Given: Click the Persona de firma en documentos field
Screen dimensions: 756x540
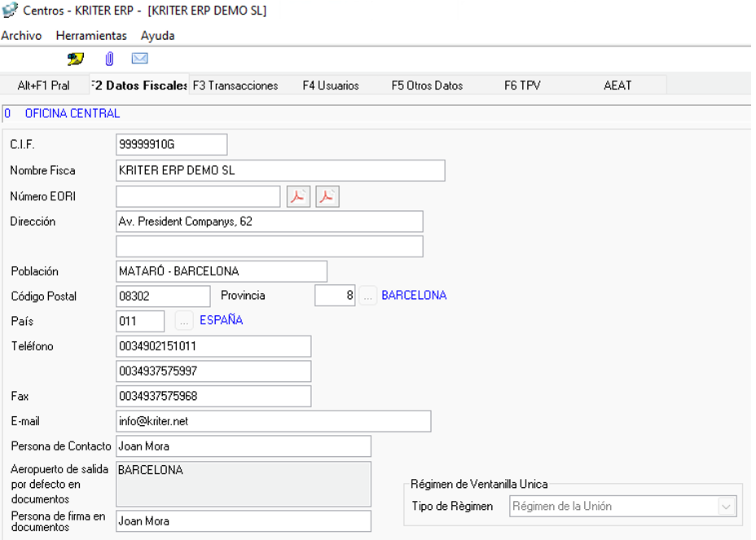Looking at the screenshot, I should (244, 521).
